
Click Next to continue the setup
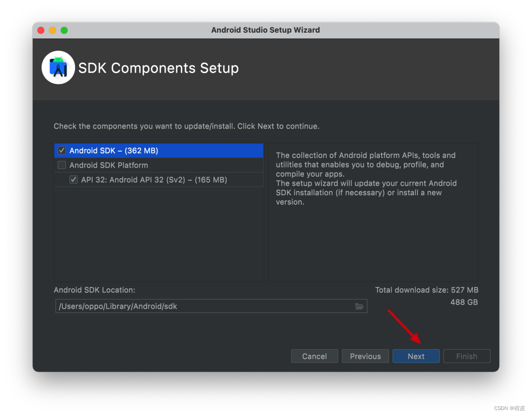coord(416,356)
